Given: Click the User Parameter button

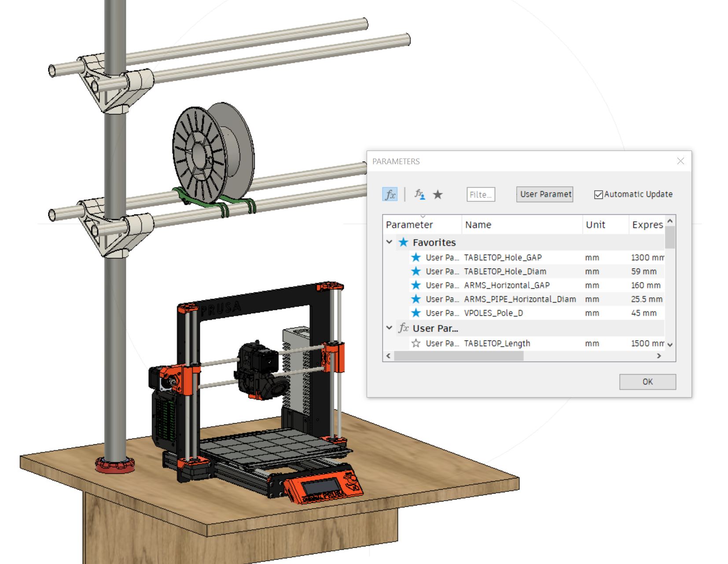Looking at the screenshot, I should 544,194.
